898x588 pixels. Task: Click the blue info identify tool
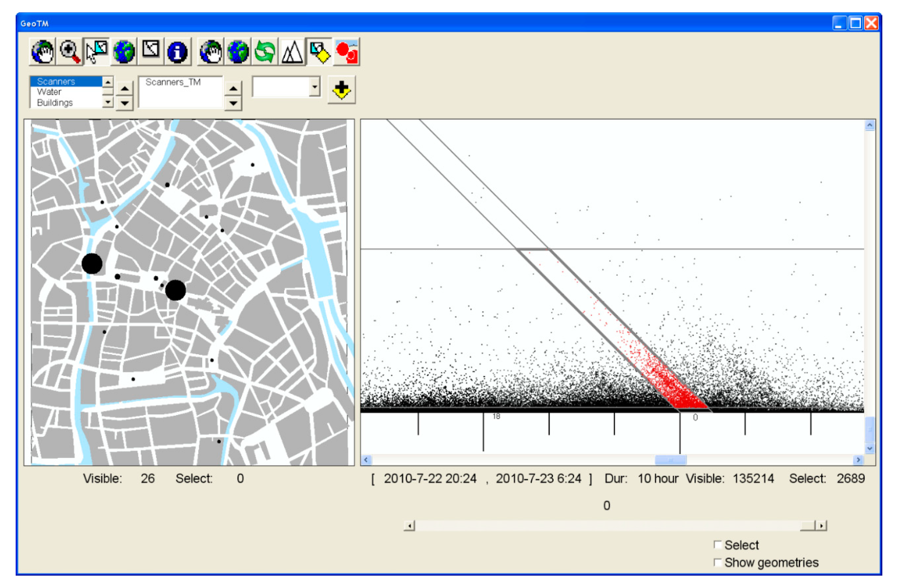(x=177, y=52)
